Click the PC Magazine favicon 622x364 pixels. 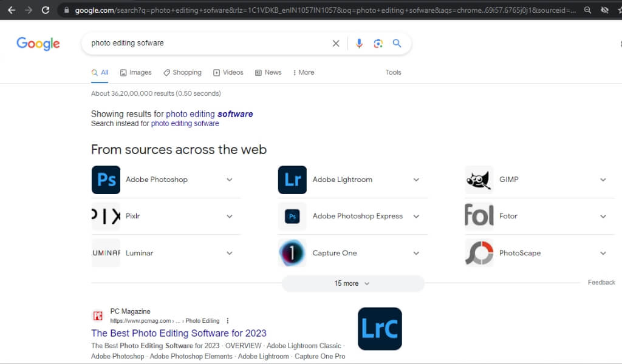(x=98, y=315)
